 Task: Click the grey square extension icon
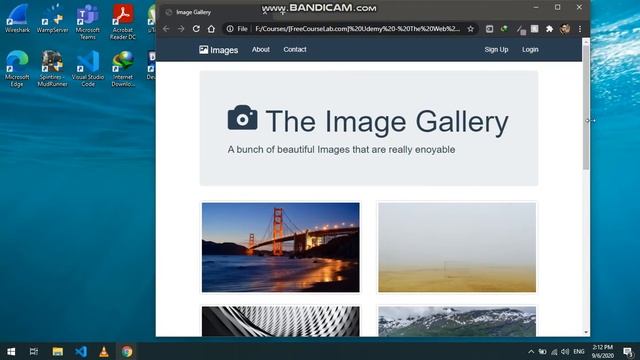[x=534, y=29]
